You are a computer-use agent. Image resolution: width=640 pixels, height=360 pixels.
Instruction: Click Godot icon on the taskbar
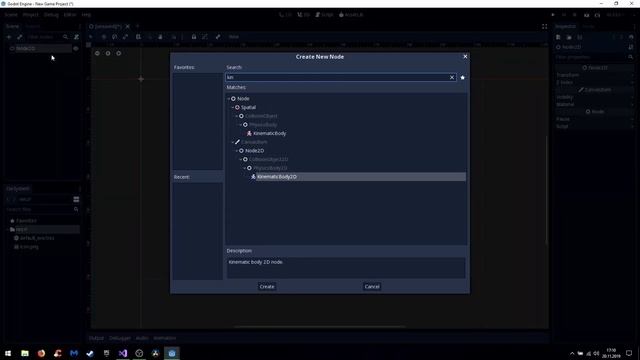[172, 353]
